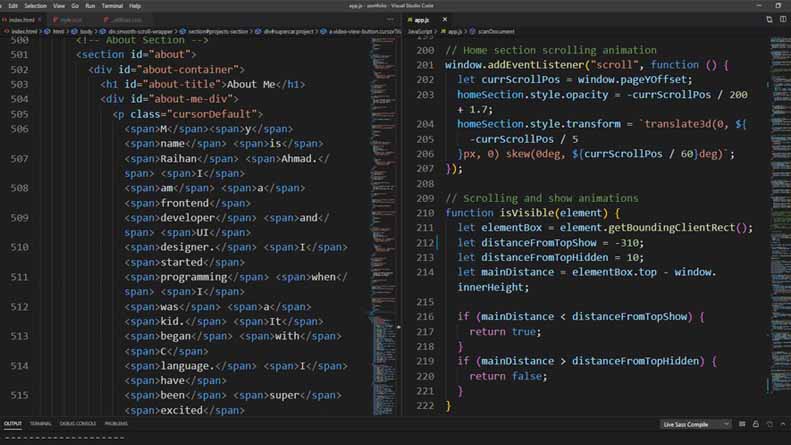The height and width of the screenshot is (445, 791).
Task: Switch to the index.html editor tab
Action: [x=22, y=20]
